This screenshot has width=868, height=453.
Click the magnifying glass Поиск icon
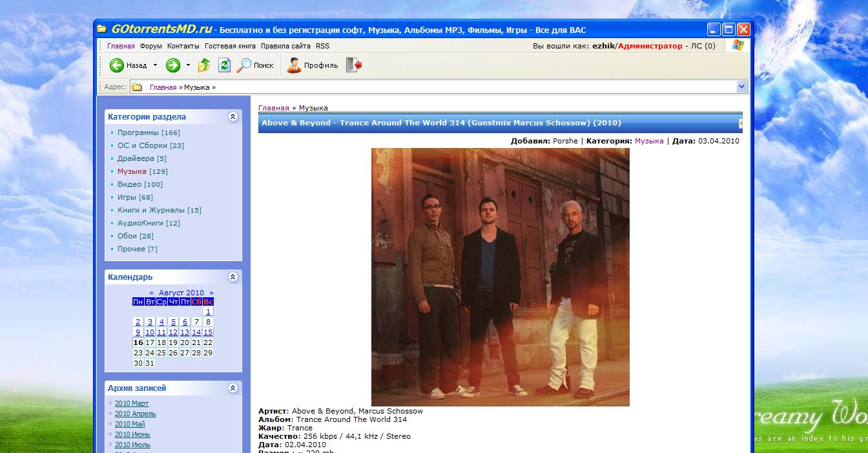pos(244,65)
